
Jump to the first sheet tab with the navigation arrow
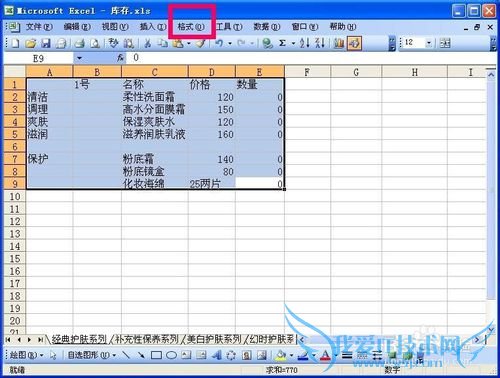pos(8,340)
